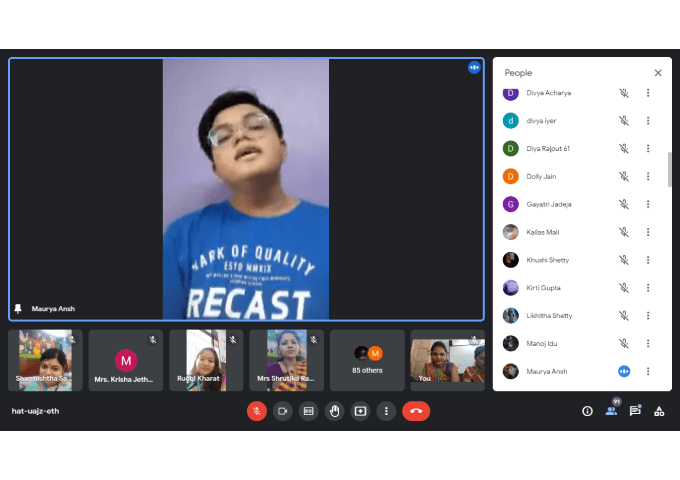
Task: Click the red leave call button
Action: (x=416, y=411)
